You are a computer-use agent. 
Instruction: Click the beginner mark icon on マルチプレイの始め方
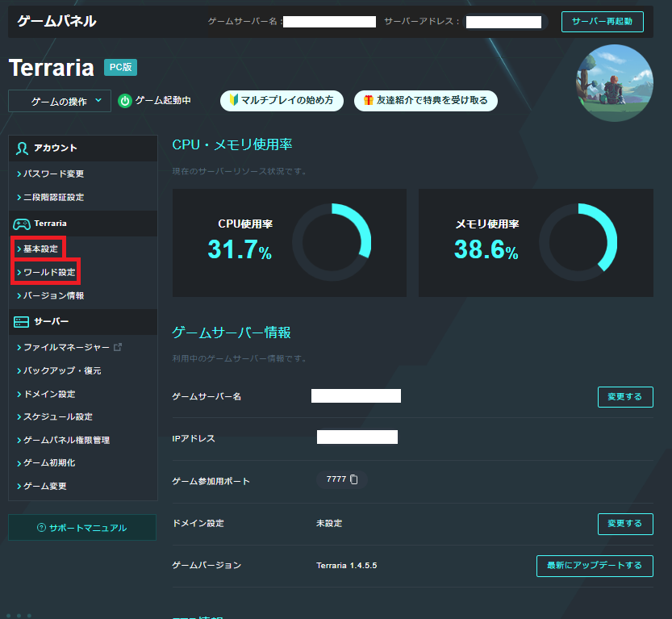pyautogui.click(x=236, y=101)
